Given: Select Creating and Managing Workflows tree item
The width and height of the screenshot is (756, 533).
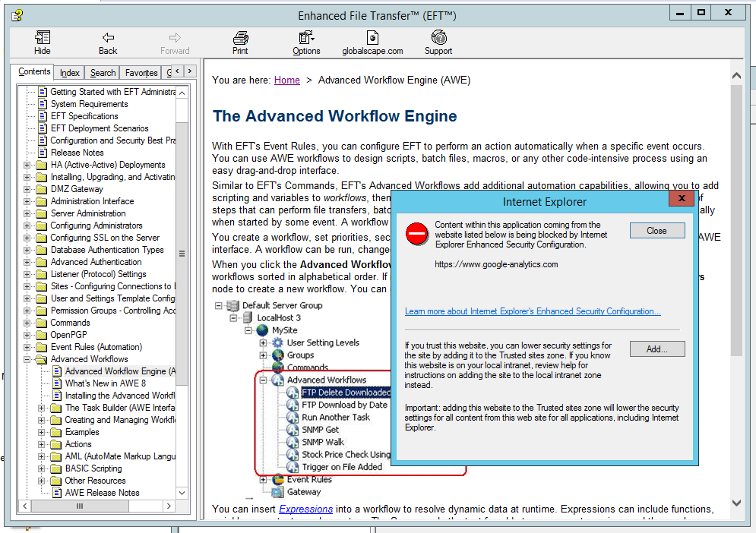Looking at the screenshot, I should (120, 420).
